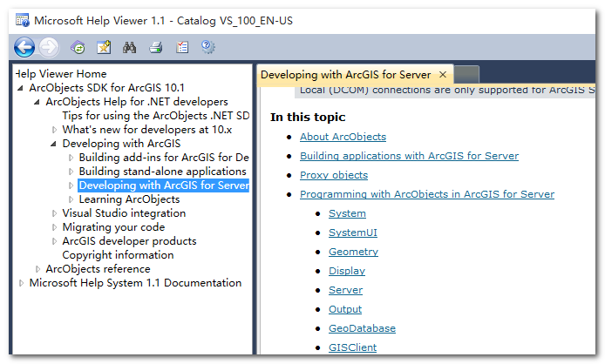Expand Building stand-alone applications node
The width and height of the screenshot is (605, 364).
71,172
